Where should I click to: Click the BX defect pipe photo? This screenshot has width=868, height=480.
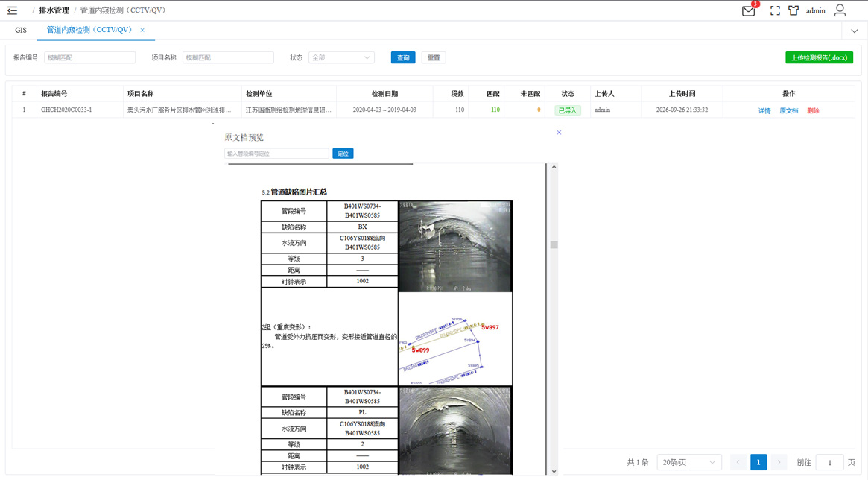coord(455,247)
